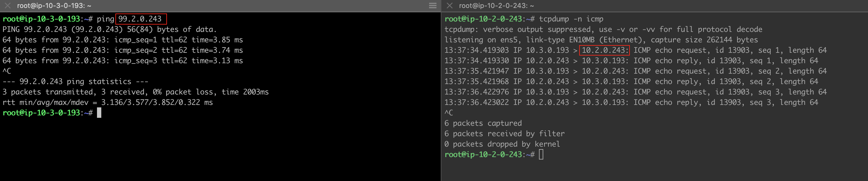Click the '6 packets received by filter' line
The image size is (868, 181).
point(504,134)
